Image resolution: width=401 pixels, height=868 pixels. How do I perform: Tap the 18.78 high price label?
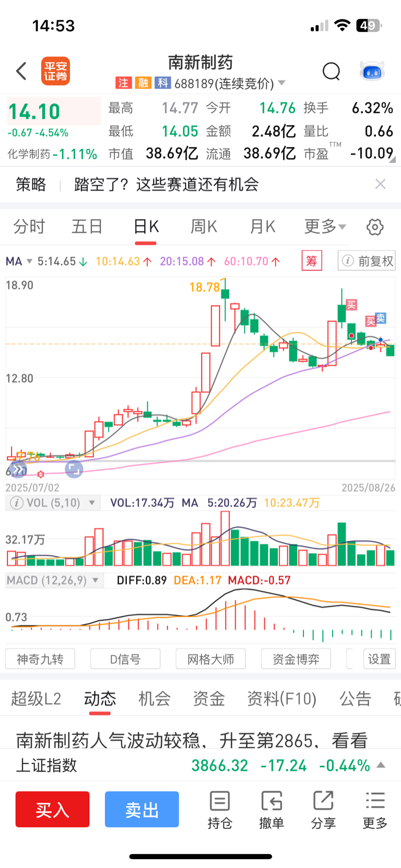204,287
